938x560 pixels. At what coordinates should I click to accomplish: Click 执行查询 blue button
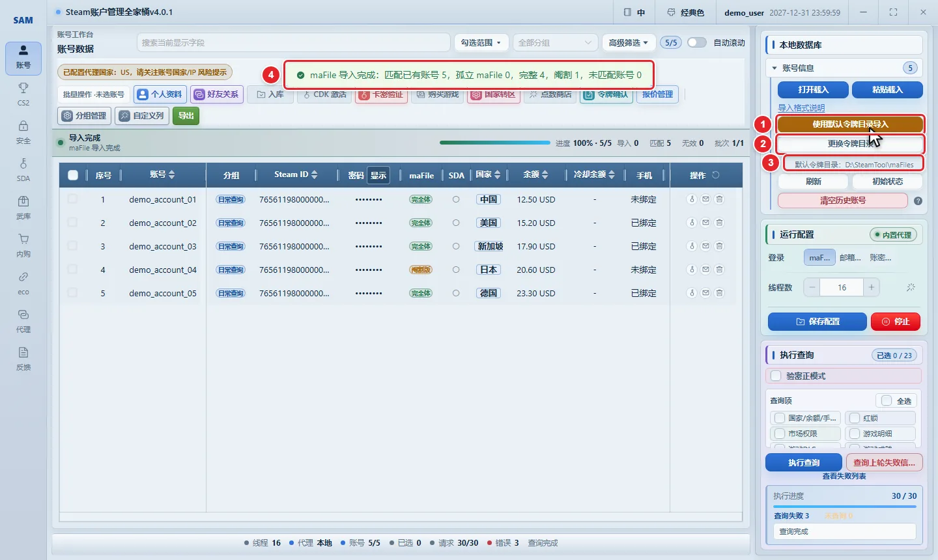click(x=804, y=462)
